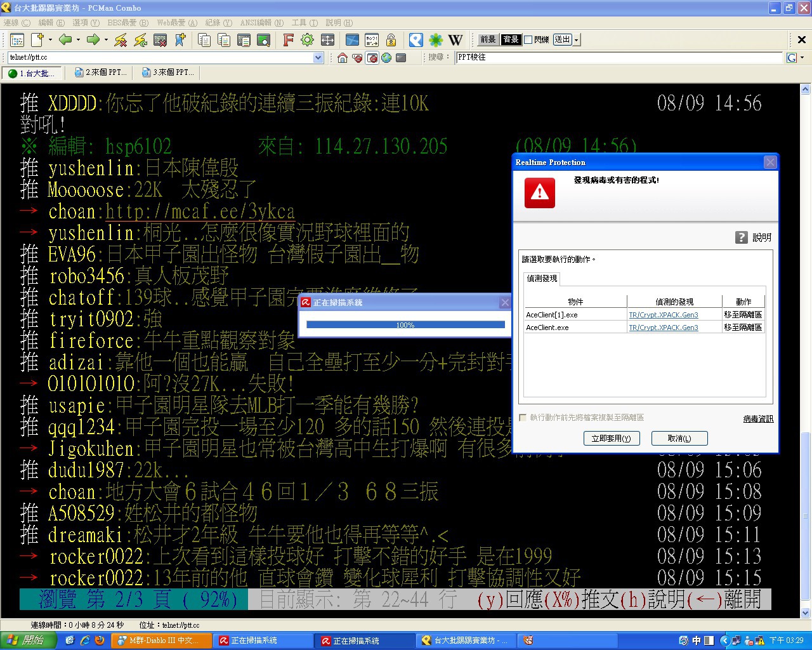Image resolution: width=812 pixels, height=650 pixels.
Task: Open the 工具 menu
Action: click(304, 23)
